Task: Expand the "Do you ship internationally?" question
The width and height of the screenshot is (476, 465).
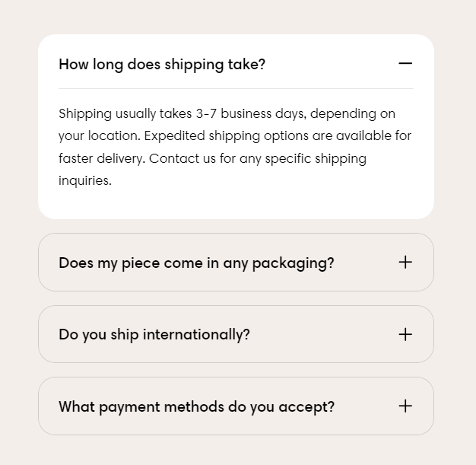Action: point(154,335)
